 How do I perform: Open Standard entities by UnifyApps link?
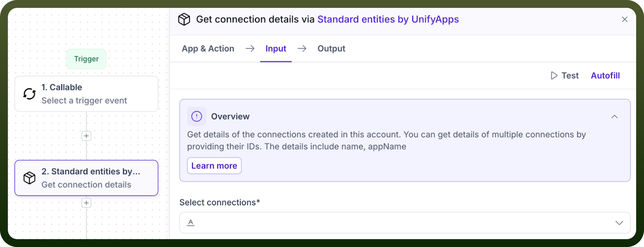click(x=388, y=19)
